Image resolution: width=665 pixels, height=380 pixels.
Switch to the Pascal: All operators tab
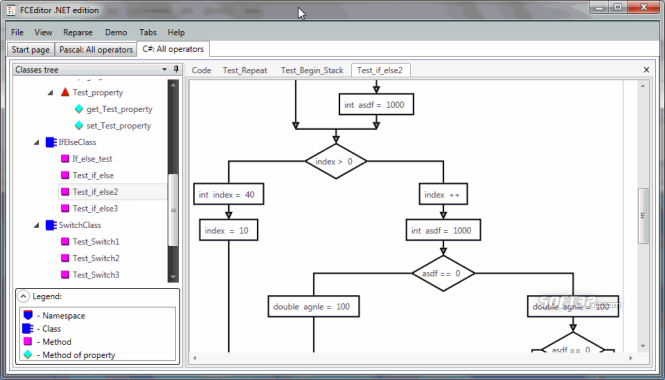tap(96, 50)
